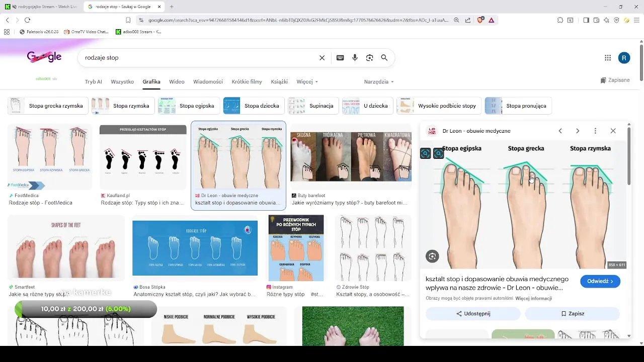This screenshot has width=644, height=362.
Task: Open Leo AI sparkle icon
Action: click(x=606, y=20)
